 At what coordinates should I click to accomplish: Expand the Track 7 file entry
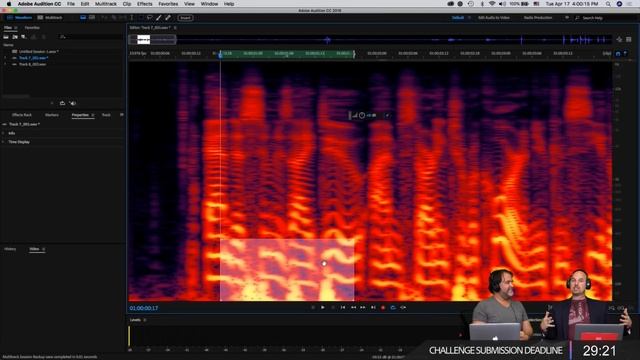pyautogui.click(x=5, y=58)
